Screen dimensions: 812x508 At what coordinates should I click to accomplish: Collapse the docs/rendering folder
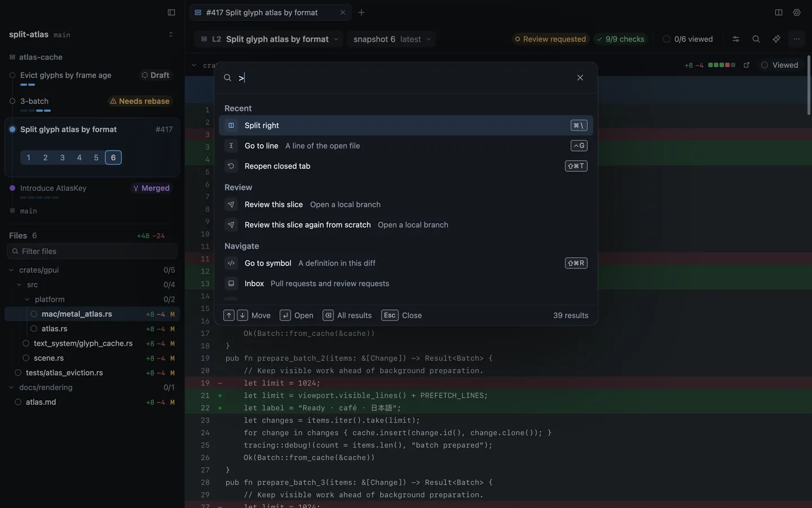pos(11,387)
